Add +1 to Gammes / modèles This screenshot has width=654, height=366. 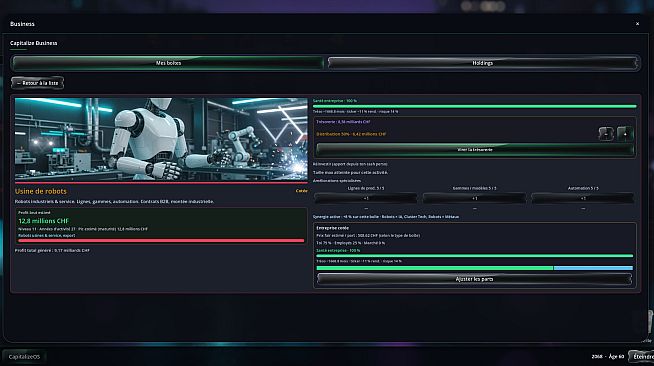pyautogui.click(x=474, y=198)
